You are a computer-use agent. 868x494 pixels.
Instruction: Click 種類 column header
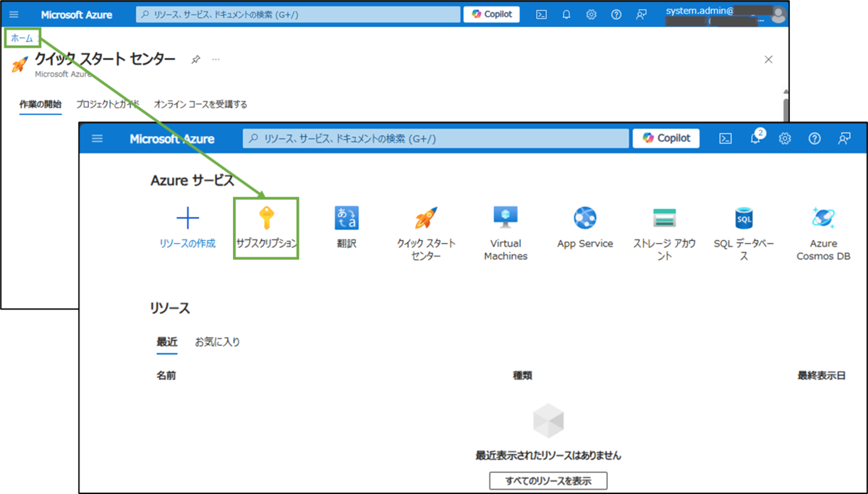[x=523, y=375]
